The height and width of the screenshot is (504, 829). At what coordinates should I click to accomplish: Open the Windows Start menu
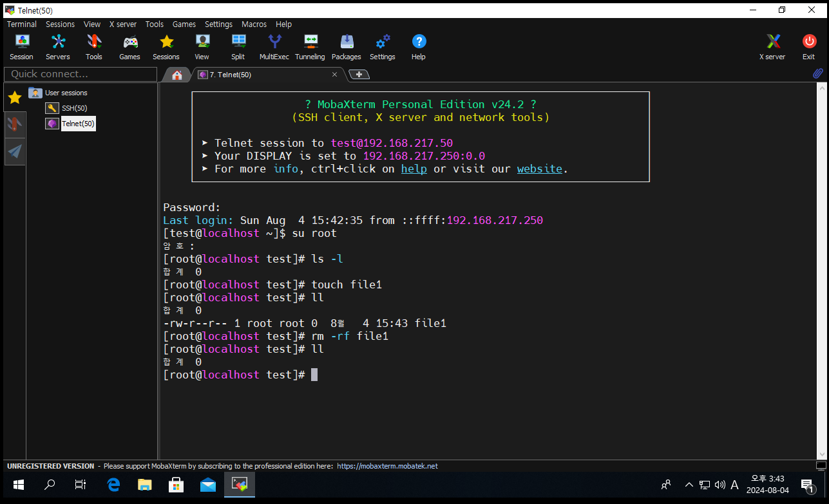point(18,485)
